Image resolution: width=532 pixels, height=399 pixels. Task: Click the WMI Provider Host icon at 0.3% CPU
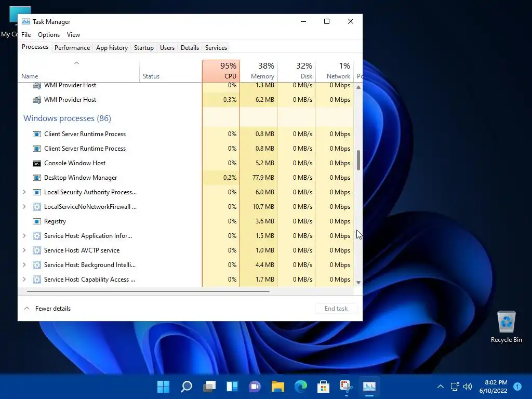37,100
